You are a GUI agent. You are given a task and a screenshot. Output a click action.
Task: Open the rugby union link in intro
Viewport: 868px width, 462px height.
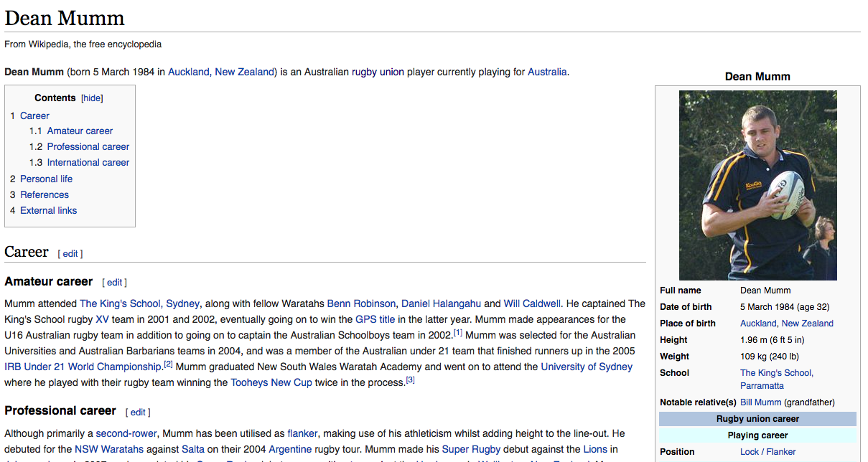coord(378,72)
